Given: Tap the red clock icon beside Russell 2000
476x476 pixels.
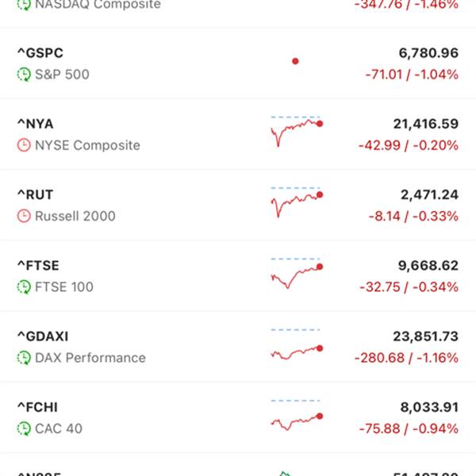Looking at the screenshot, I should tap(24, 216).
